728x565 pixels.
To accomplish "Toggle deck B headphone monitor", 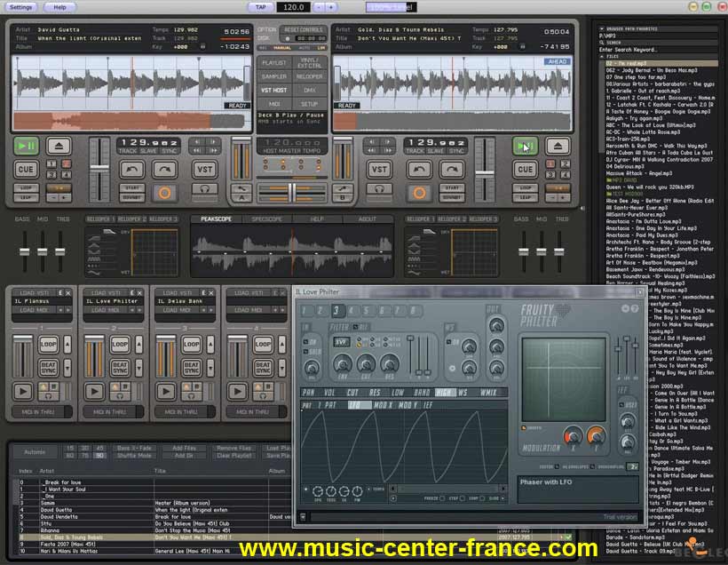I will pyautogui.click(x=379, y=188).
